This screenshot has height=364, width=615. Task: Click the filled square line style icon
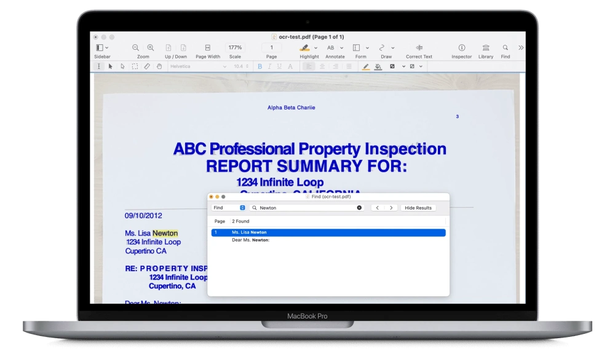click(392, 66)
